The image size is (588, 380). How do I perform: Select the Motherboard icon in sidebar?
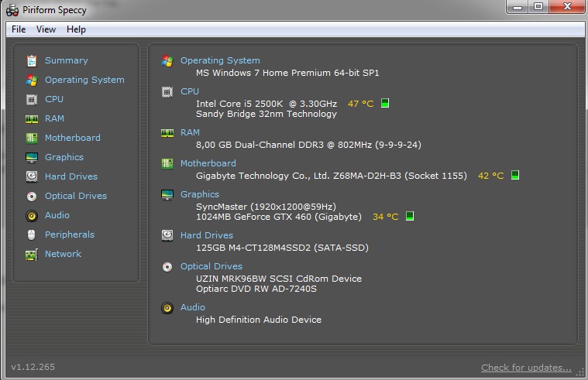pyautogui.click(x=32, y=138)
